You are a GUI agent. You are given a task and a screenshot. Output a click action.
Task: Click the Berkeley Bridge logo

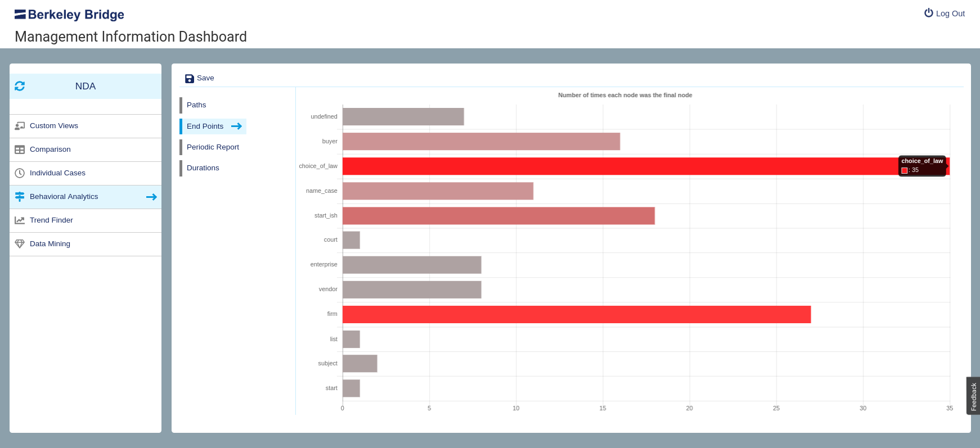(x=69, y=15)
